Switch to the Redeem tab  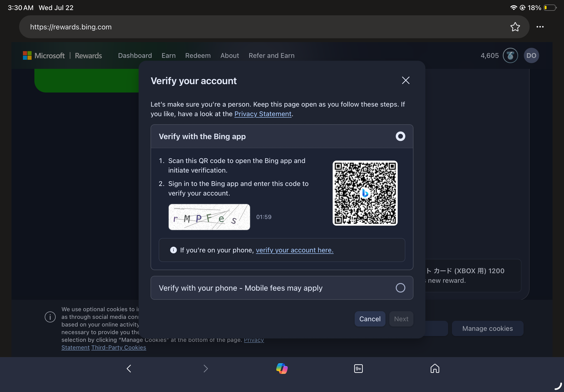pos(198,55)
